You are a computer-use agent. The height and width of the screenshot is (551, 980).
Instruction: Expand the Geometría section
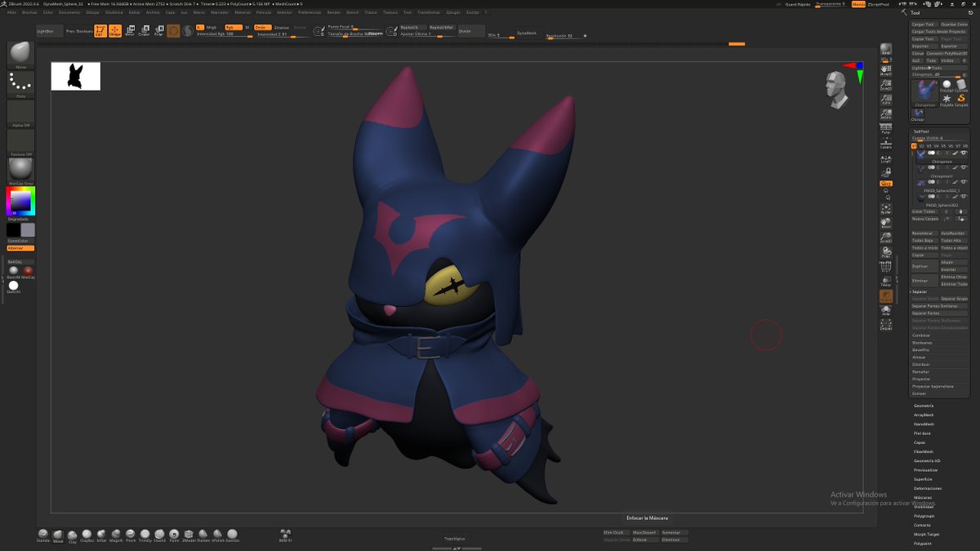pos(924,406)
